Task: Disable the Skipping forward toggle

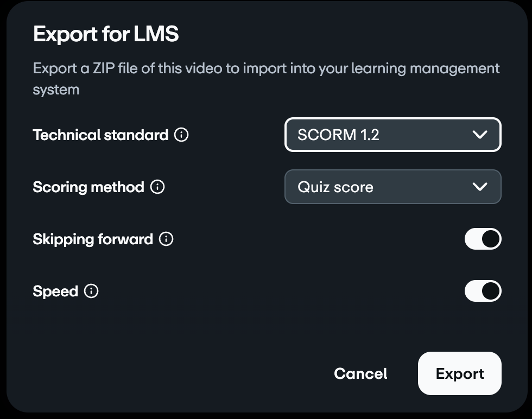Action: click(483, 239)
